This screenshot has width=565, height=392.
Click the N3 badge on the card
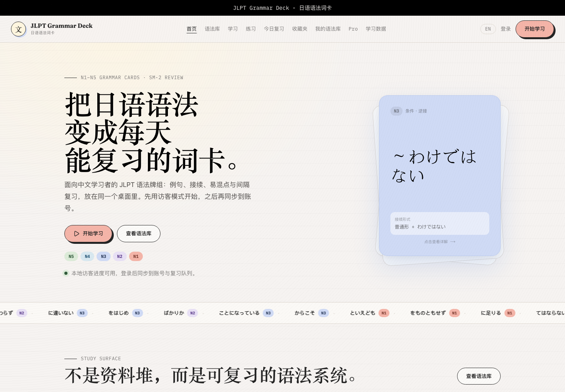point(396,111)
